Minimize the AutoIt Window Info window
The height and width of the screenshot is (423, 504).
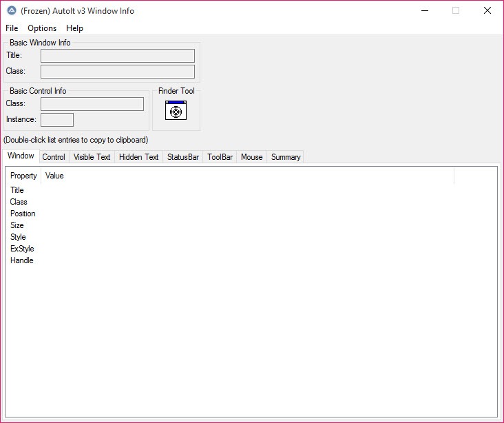[425, 10]
